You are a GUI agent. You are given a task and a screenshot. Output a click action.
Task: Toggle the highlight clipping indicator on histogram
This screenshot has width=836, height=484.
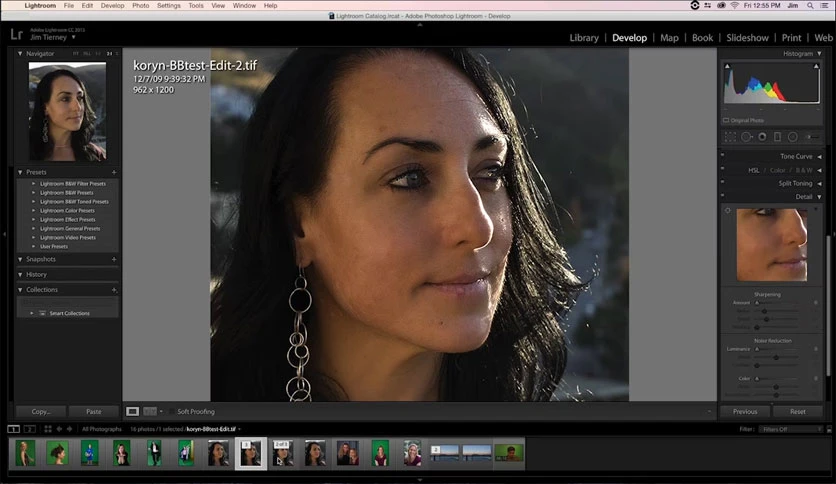click(x=816, y=66)
